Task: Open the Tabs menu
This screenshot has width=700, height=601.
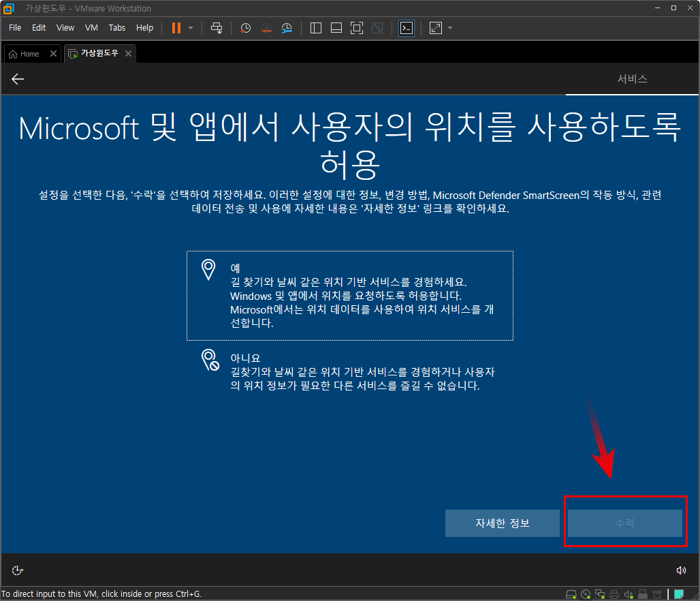Action: tap(117, 28)
